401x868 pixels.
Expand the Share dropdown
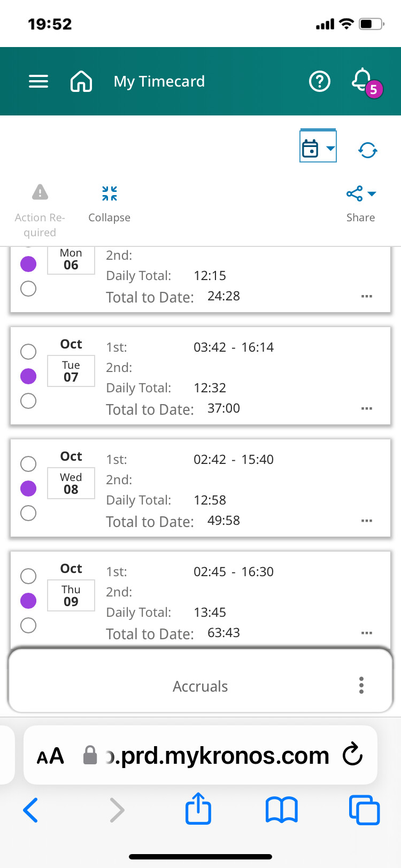point(361,193)
